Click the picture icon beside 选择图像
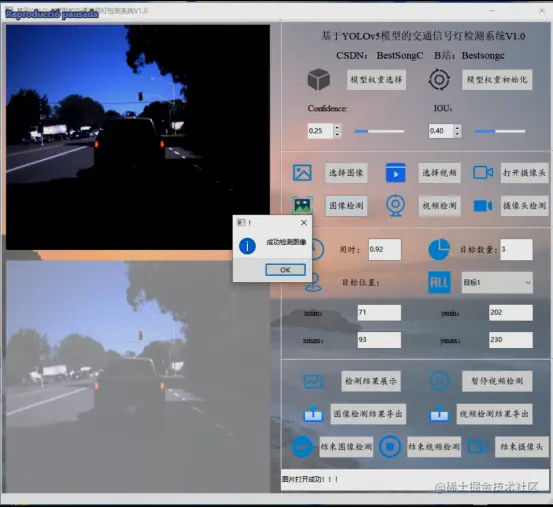553x508 pixels. pyautogui.click(x=302, y=173)
